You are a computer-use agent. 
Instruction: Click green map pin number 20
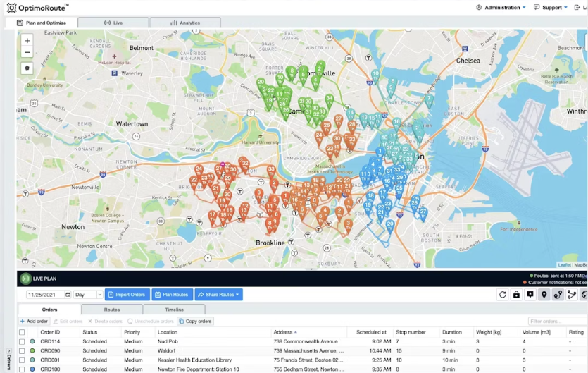[261, 85]
